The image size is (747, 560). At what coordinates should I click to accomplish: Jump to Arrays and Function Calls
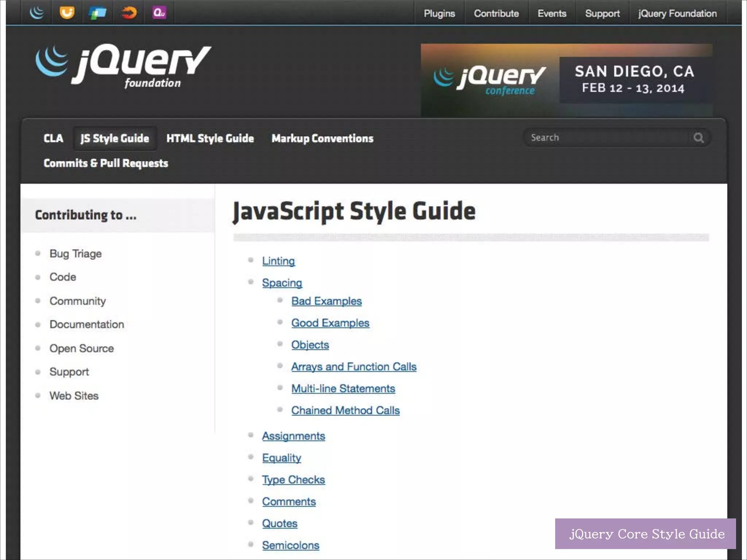coord(354,367)
